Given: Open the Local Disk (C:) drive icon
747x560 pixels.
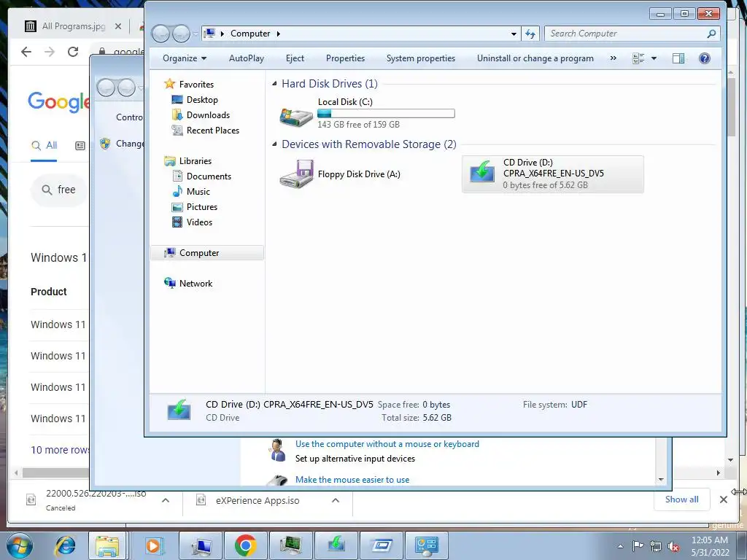Looking at the screenshot, I should (x=296, y=116).
